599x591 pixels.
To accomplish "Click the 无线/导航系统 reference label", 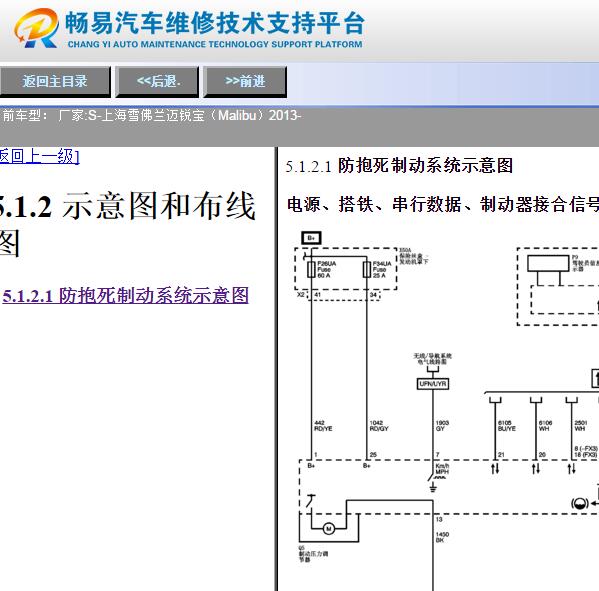I will 432,358.
